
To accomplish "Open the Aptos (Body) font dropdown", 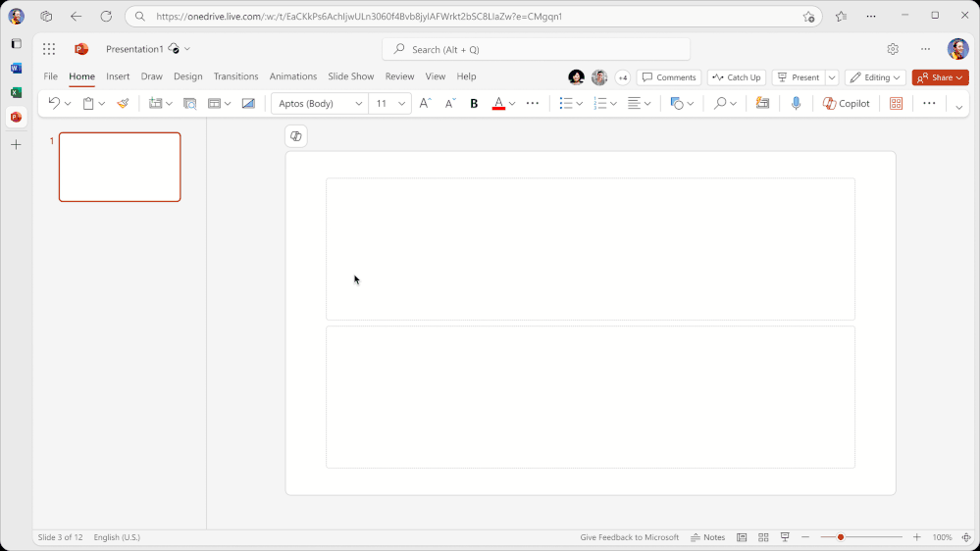I will tap(320, 103).
